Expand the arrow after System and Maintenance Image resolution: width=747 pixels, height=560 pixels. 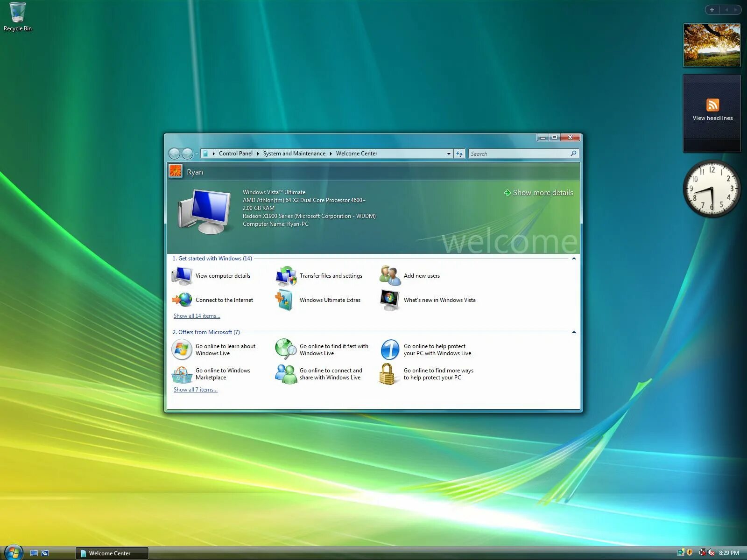[x=331, y=154]
